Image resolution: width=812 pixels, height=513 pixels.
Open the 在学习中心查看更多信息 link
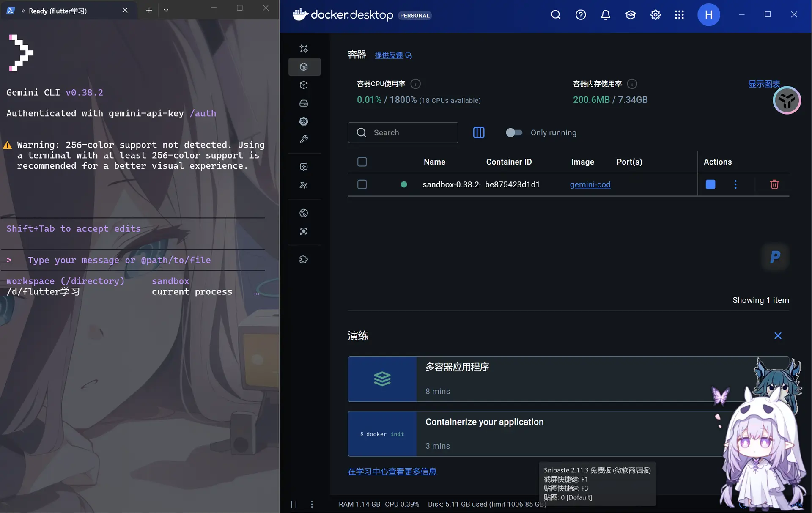click(392, 471)
